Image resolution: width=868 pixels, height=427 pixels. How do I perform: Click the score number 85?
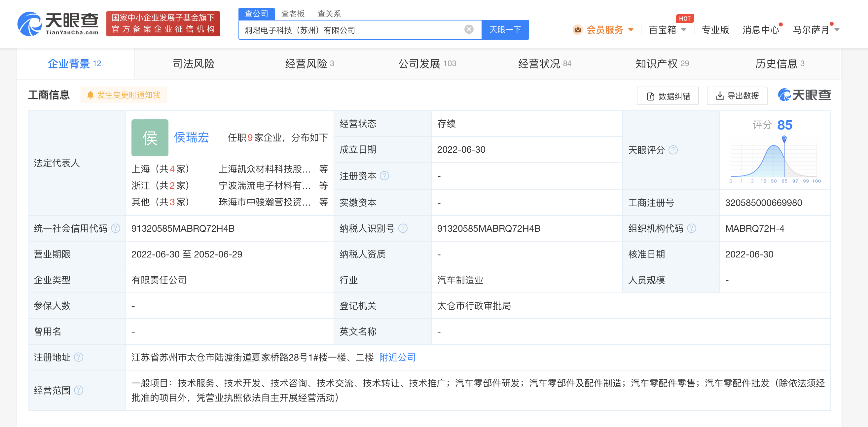(x=785, y=125)
